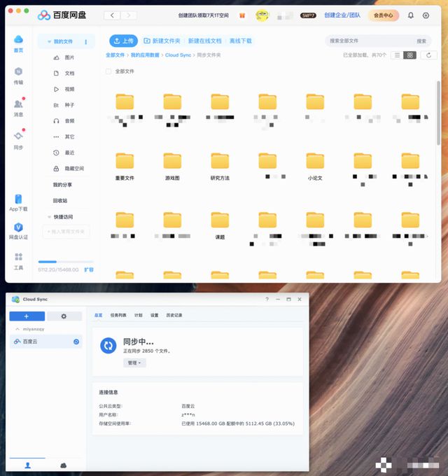Select the 研究方法 folder

[220, 167]
